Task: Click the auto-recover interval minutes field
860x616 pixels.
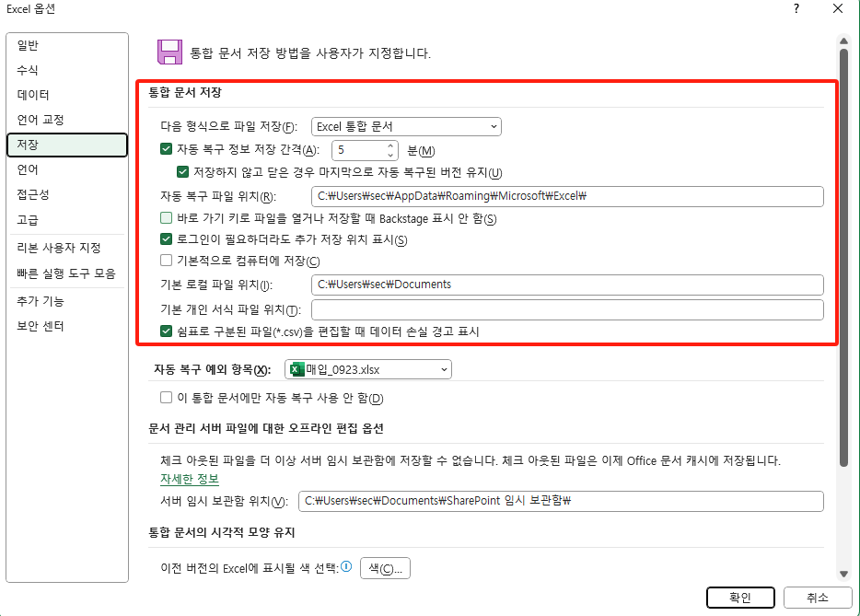Action: [x=359, y=150]
